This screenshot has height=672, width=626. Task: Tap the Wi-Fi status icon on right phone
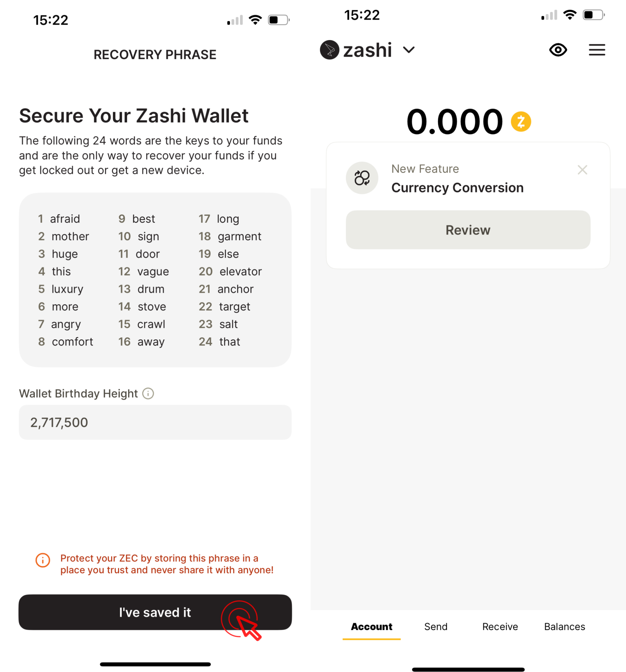(570, 15)
